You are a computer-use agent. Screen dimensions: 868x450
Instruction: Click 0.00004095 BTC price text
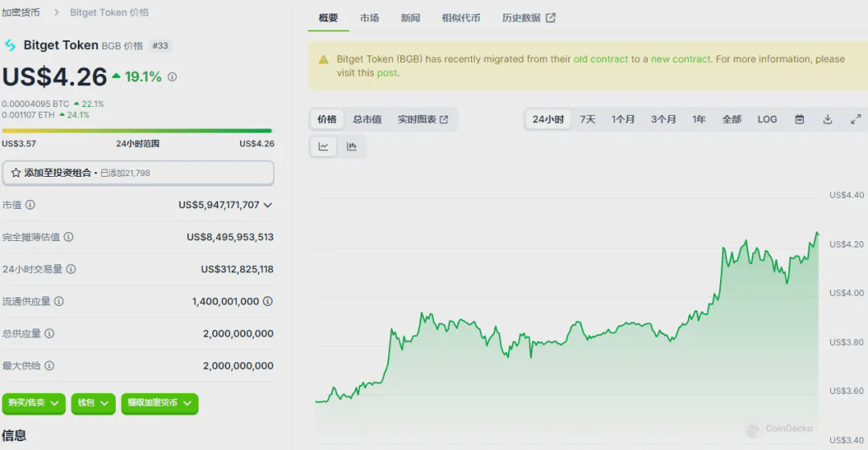click(x=35, y=104)
